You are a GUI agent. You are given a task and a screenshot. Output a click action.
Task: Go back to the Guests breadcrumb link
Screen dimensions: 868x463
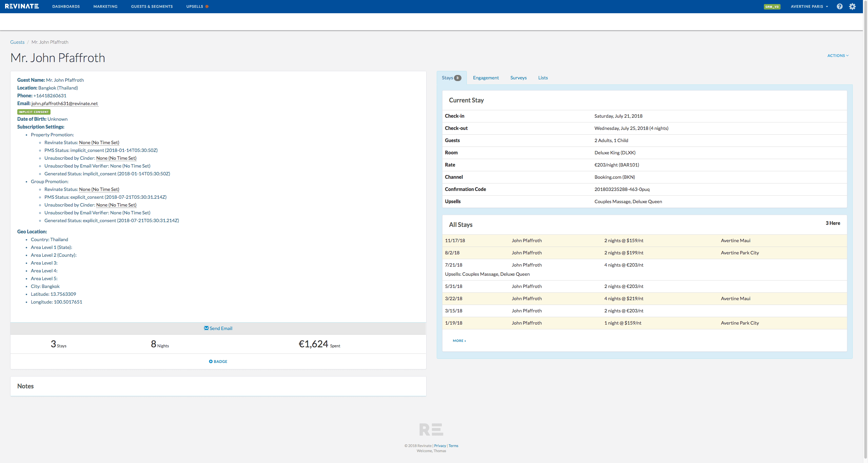click(x=17, y=42)
